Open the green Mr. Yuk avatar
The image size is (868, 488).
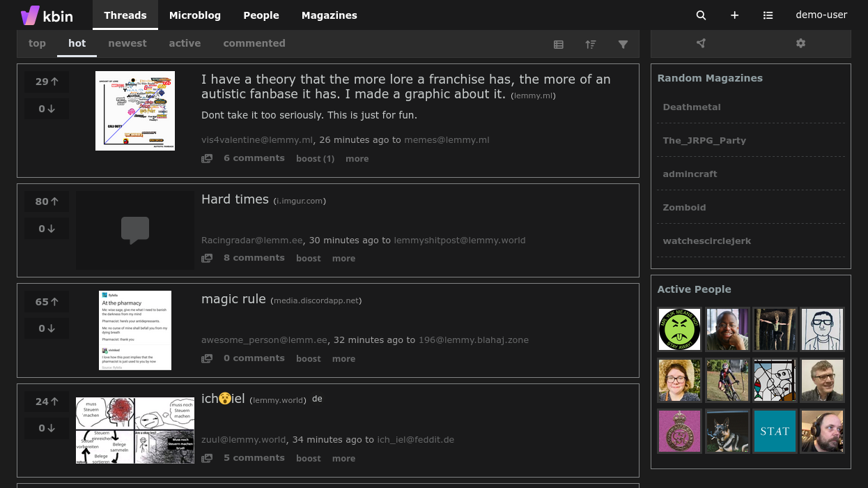coord(679,329)
